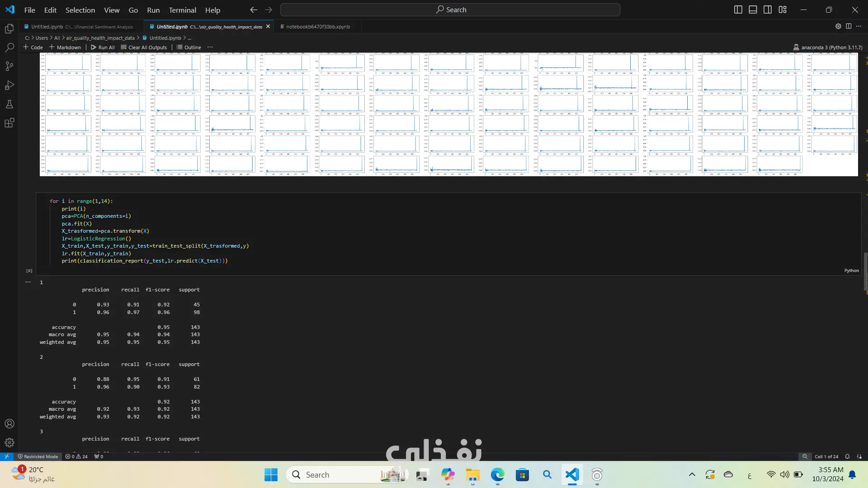Image resolution: width=868 pixels, height=488 pixels.
Task: Open the Extensions view
Action: pos(9,123)
